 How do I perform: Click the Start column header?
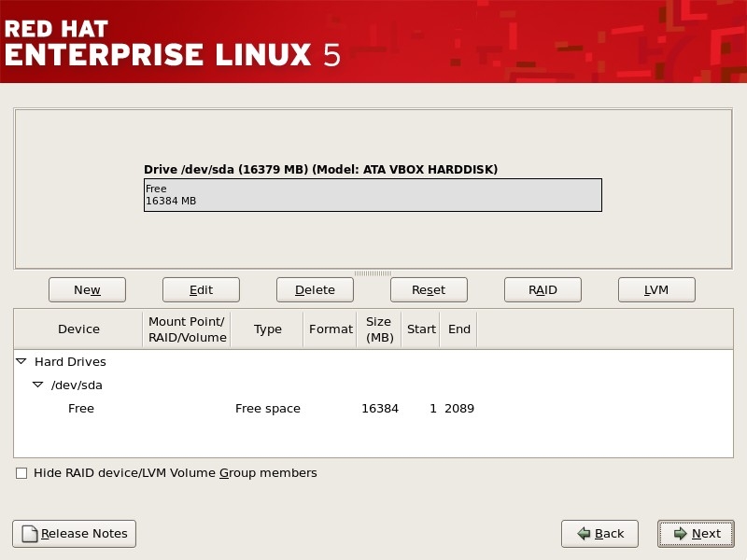[421, 329]
